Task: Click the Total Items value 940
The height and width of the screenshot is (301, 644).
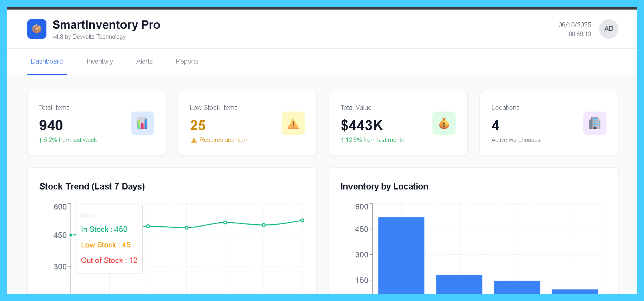Action: tap(51, 126)
